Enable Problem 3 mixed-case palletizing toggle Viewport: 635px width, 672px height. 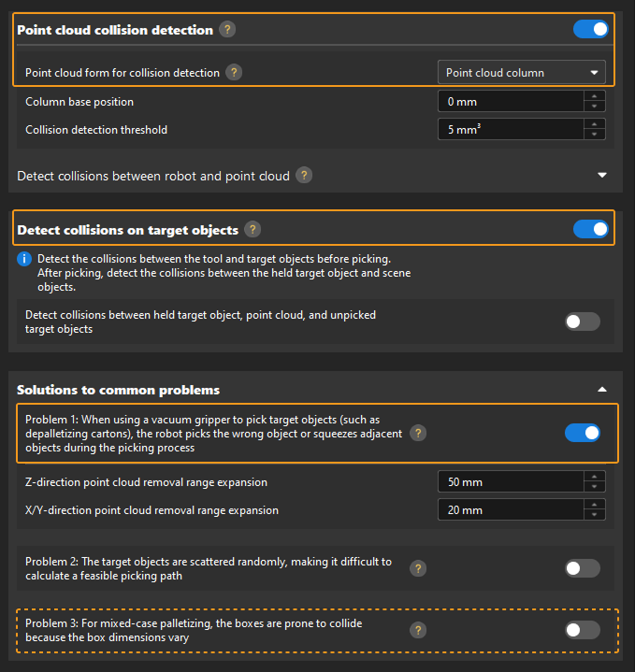click(x=583, y=630)
